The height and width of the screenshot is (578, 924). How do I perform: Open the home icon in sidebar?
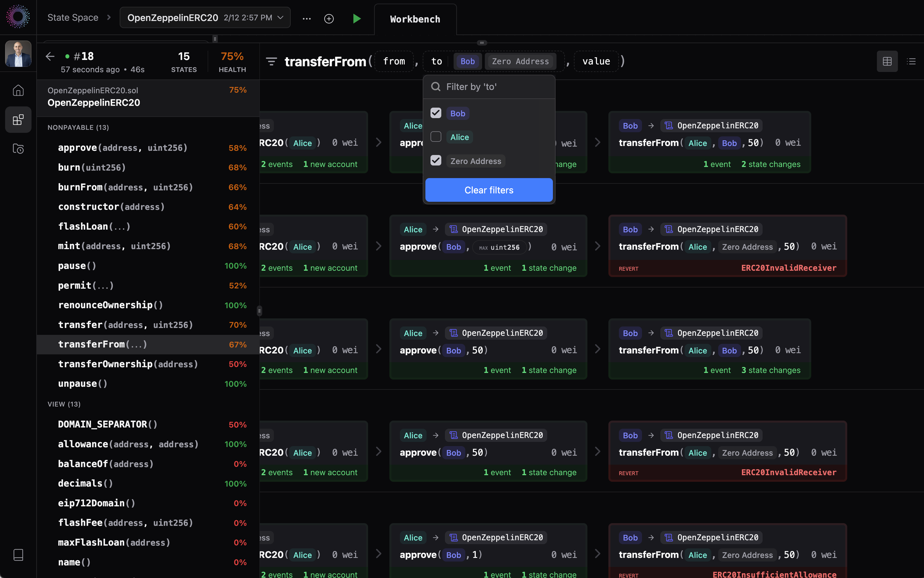pyautogui.click(x=18, y=90)
